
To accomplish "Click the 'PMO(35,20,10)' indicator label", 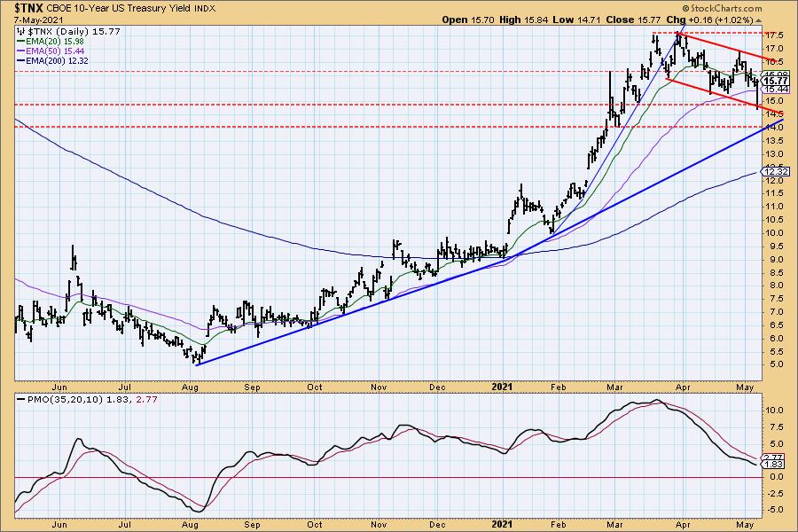I will tap(65, 400).
